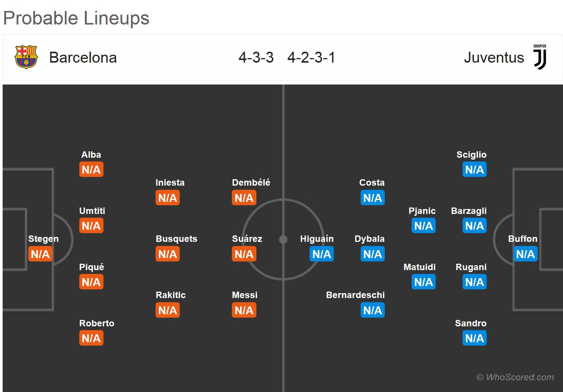Select player name Dembélé
This screenshot has width=563, height=392.
tap(251, 183)
